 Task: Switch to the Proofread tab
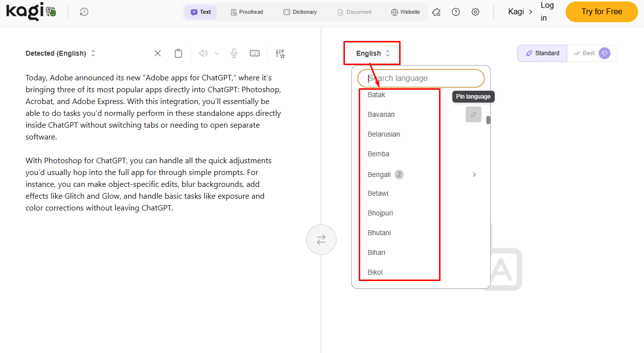(x=247, y=11)
